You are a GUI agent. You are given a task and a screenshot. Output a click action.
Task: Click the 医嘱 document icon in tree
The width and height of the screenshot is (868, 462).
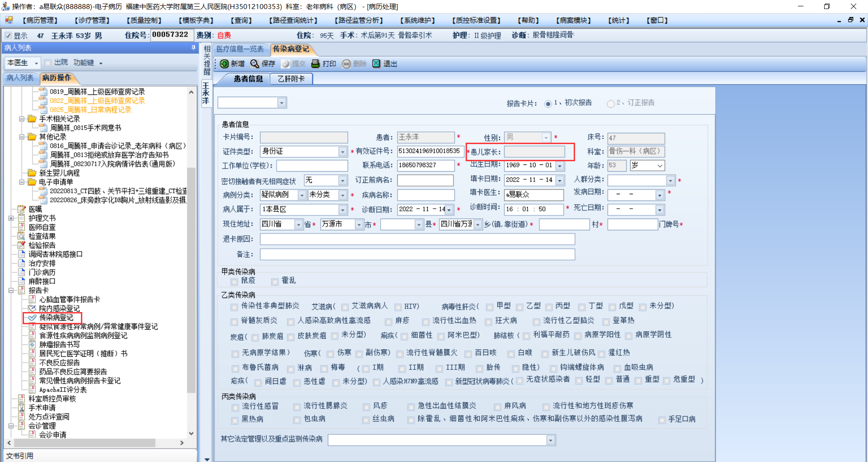click(x=22, y=209)
